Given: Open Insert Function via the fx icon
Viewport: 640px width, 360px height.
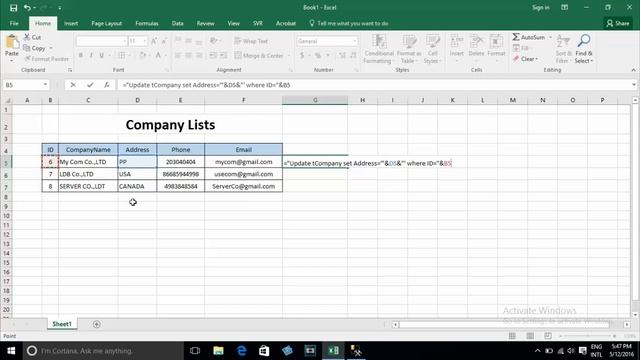Looking at the screenshot, I should click(107, 85).
